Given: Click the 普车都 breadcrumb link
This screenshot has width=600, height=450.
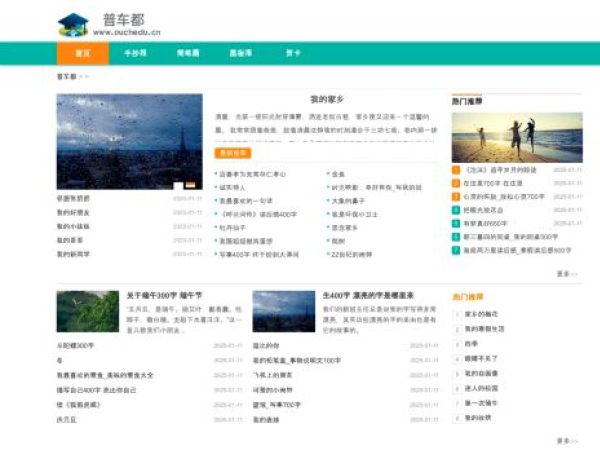Looking at the screenshot, I should click(66, 76).
